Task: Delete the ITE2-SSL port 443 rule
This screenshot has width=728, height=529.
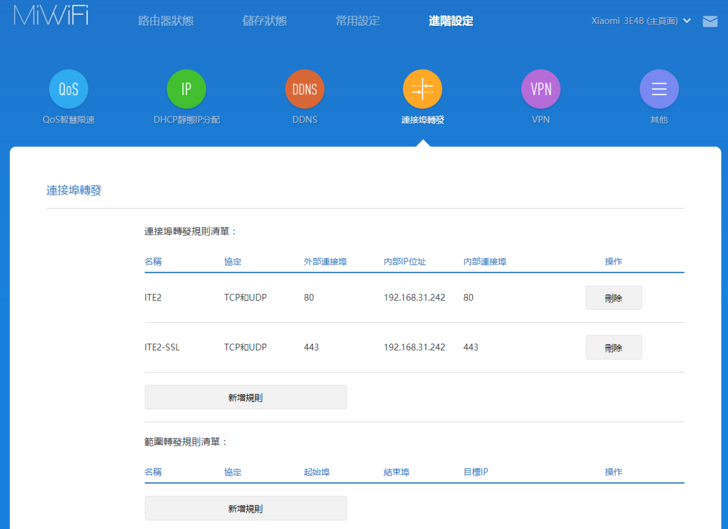Action: 613,348
